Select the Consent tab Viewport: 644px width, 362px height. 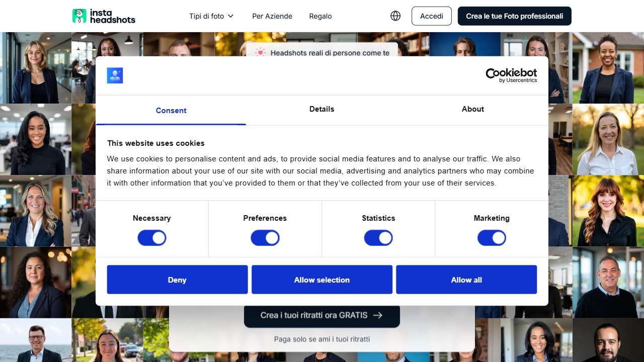(x=171, y=111)
